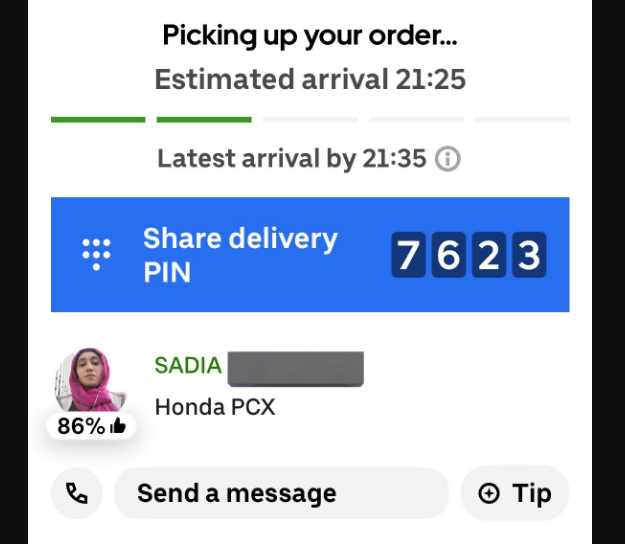The height and width of the screenshot is (544, 625).
Task: Click the plus circle icon in Tip
Action: pos(489,493)
